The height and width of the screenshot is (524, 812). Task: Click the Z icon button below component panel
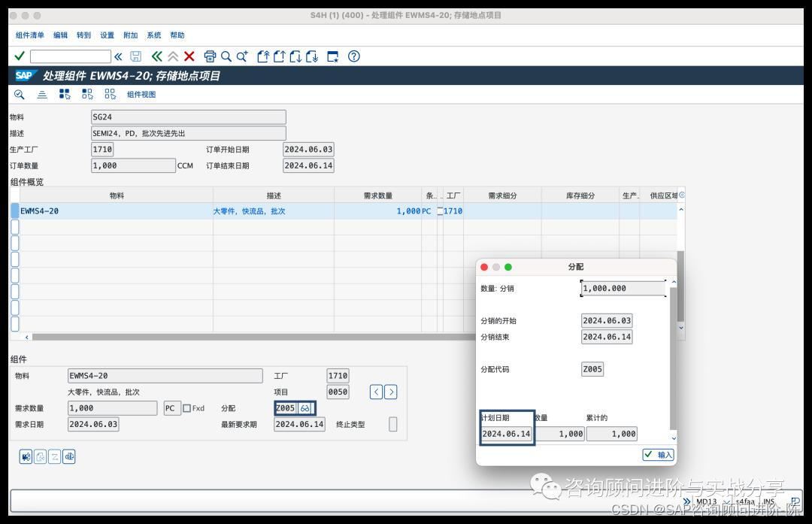coord(55,456)
